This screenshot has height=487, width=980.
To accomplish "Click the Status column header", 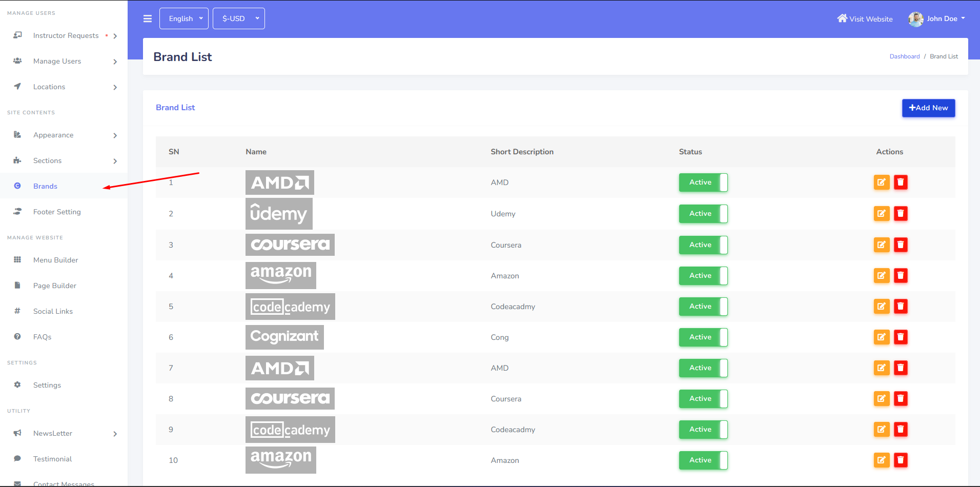I will coord(690,152).
